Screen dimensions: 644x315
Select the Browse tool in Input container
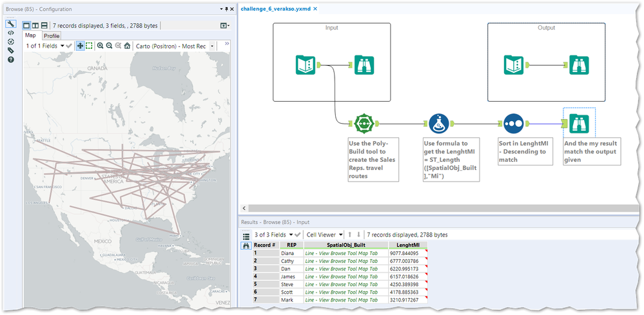[x=364, y=64]
